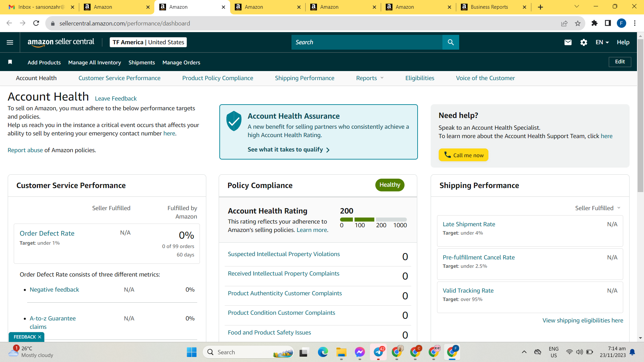644x362 pixels.
Task: Switch to Shipping Performance tab
Action: coord(305,78)
